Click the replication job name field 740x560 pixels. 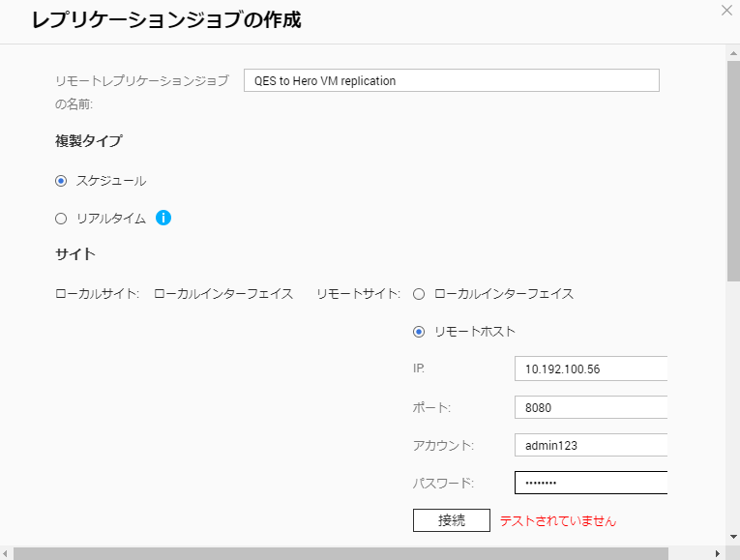click(x=451, y=80)
